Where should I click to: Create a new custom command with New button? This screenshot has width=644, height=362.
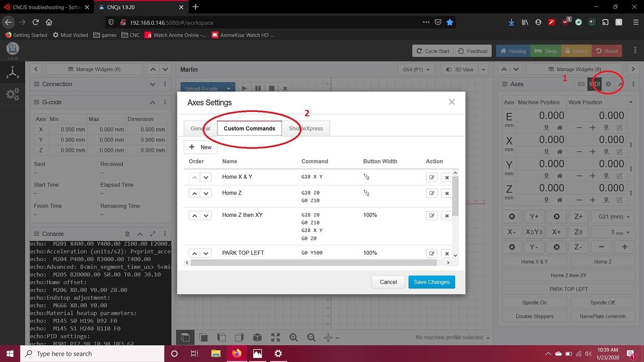coord(200,147)
